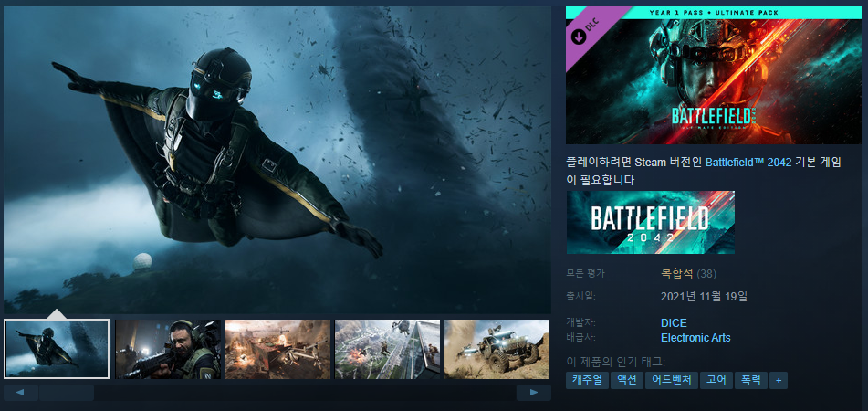The image size is (868, 411).
Task: Click the right arrow of screenshot strip
Action: coord(534,393)
